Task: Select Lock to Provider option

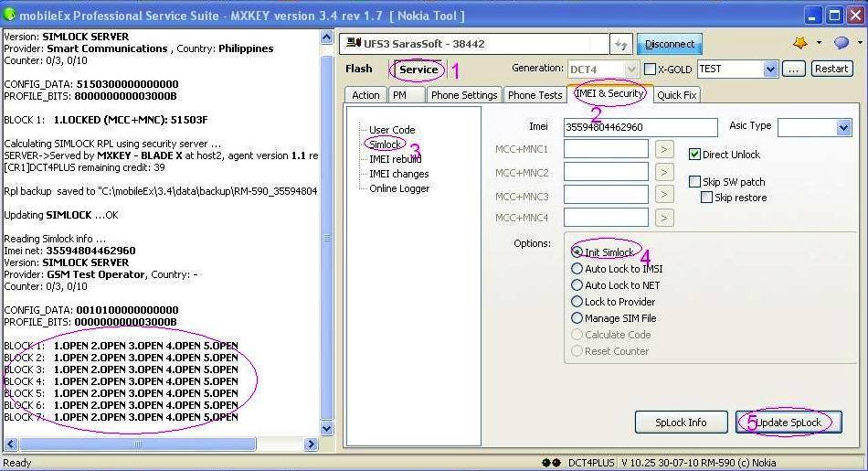Action: (x=577, y=302)
